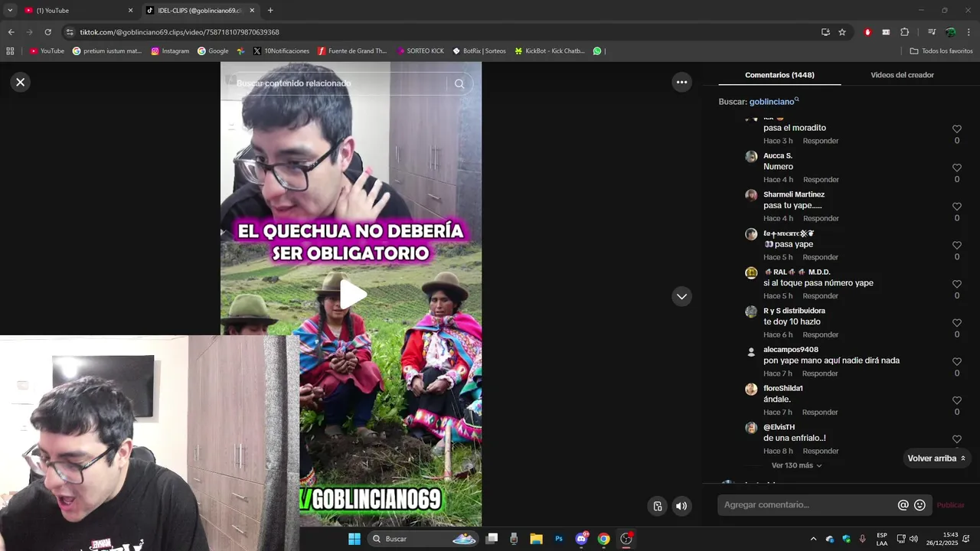Viewport: 980px width, 551px height.
Task: Click the search magnifier in related content bar
Action: pyautogui.click(x=459, y=83)
